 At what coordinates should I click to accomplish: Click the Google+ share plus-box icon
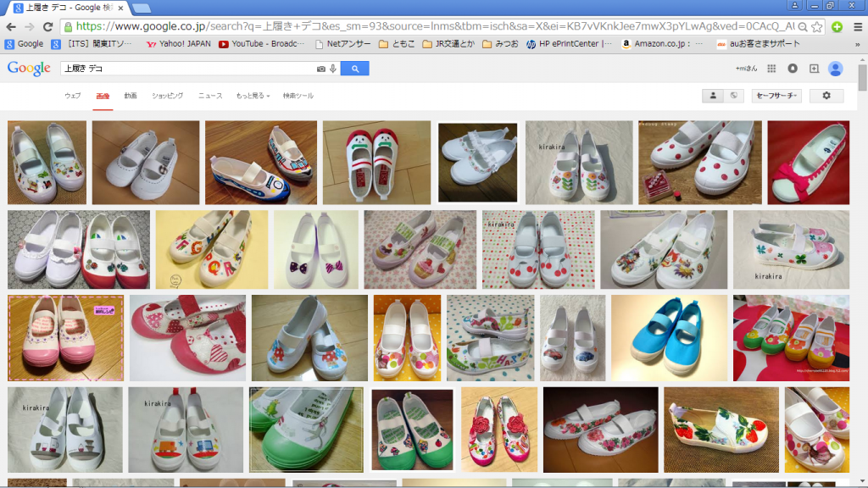[x=814, y=68]
